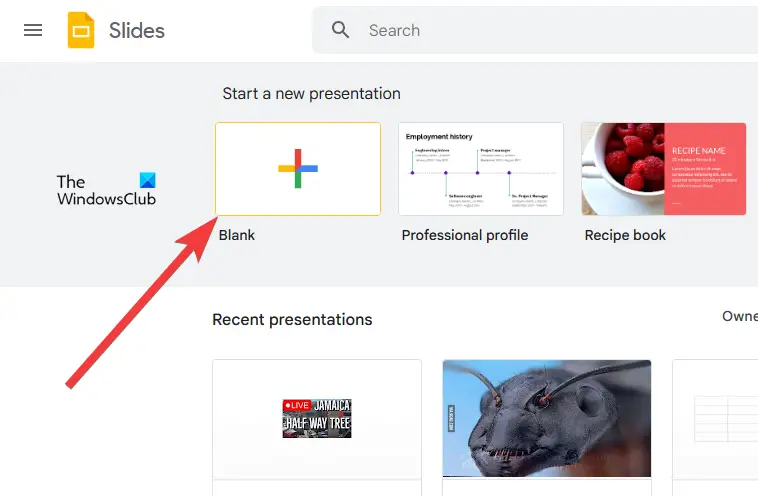The height and width of the screenshot is (496, 758).
Task: Click TheWindowsClub logo icon
Action: click(x=148, y=182)
